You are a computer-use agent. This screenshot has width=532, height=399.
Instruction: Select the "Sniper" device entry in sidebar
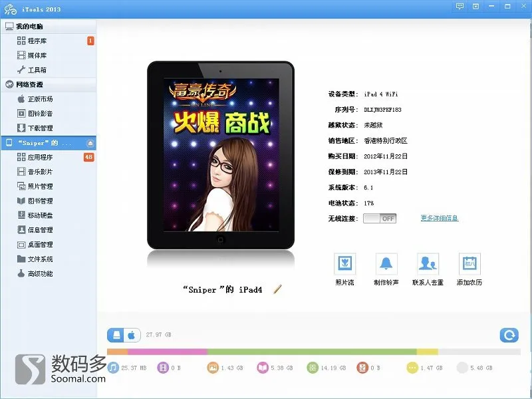pos(48,143)
